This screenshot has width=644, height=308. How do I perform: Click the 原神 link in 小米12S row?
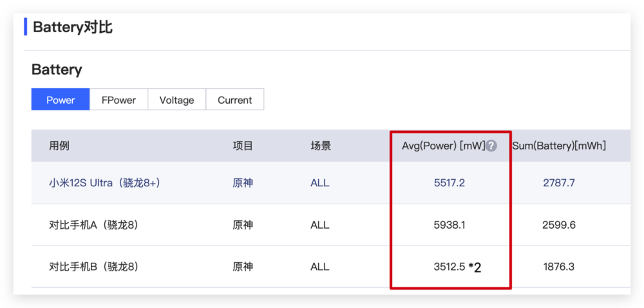tap(243, 183)
